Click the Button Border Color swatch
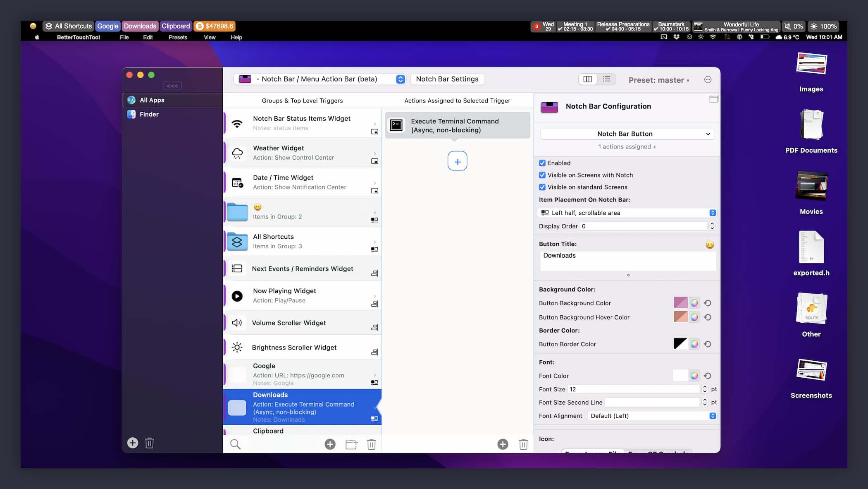The width and height of the screenshot is (868, 489). point(680,344)
